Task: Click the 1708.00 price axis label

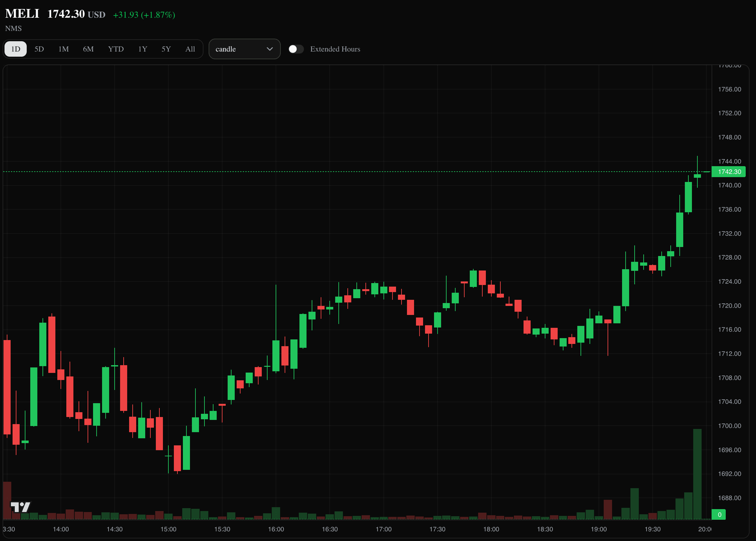Action: (730, 378)
